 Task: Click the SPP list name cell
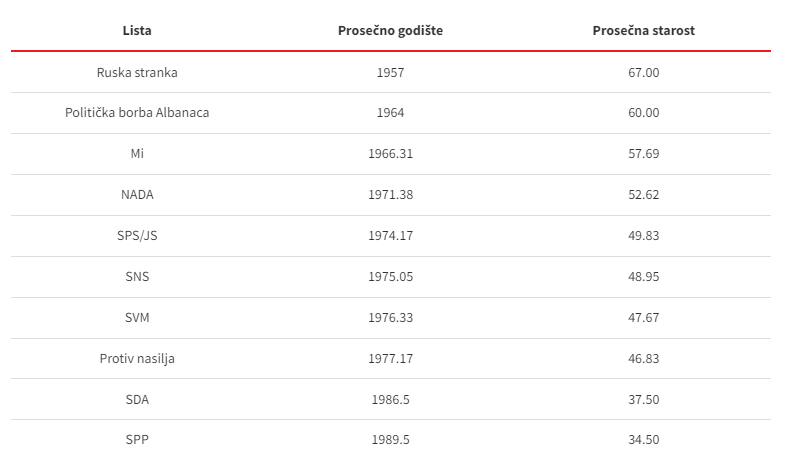tap(137, 440)
